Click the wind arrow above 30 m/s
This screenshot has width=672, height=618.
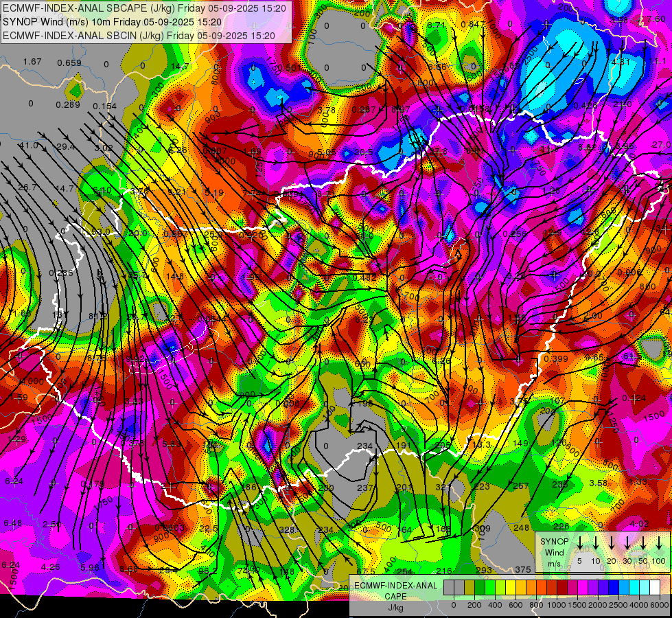[x=627, y=542]
